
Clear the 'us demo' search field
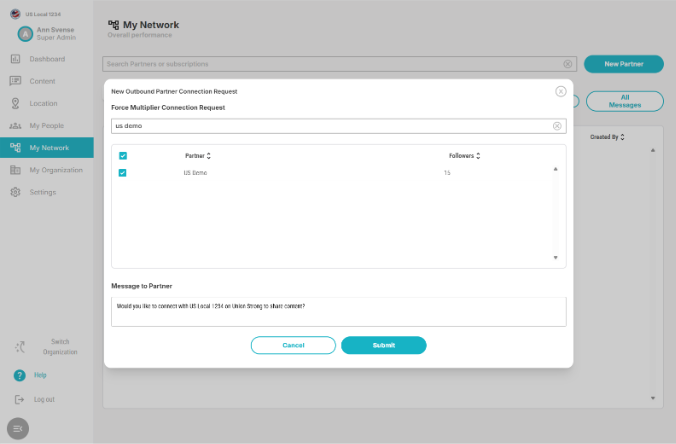[557, 126]
